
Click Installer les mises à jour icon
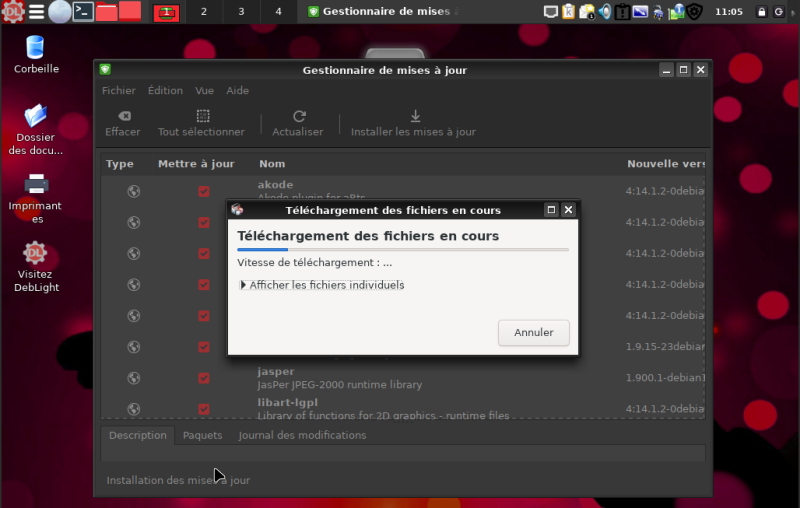pyautogui.click(x=414, y=116)
